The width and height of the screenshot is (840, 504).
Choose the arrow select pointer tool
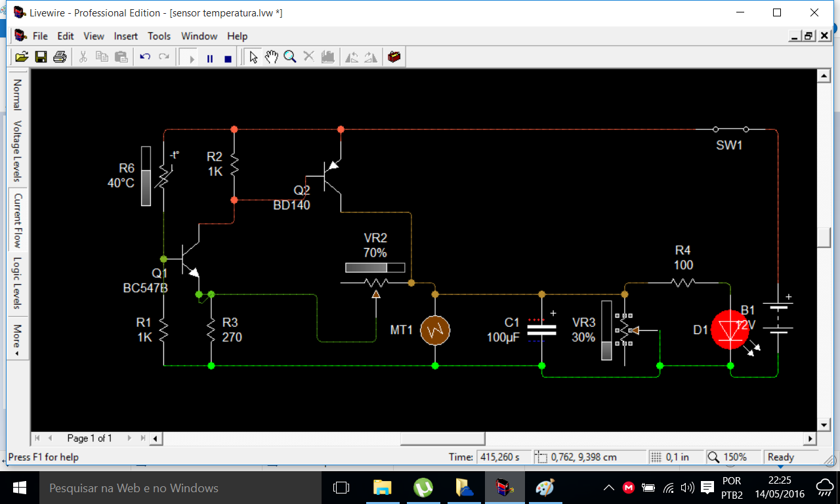[x=253, y=57]
